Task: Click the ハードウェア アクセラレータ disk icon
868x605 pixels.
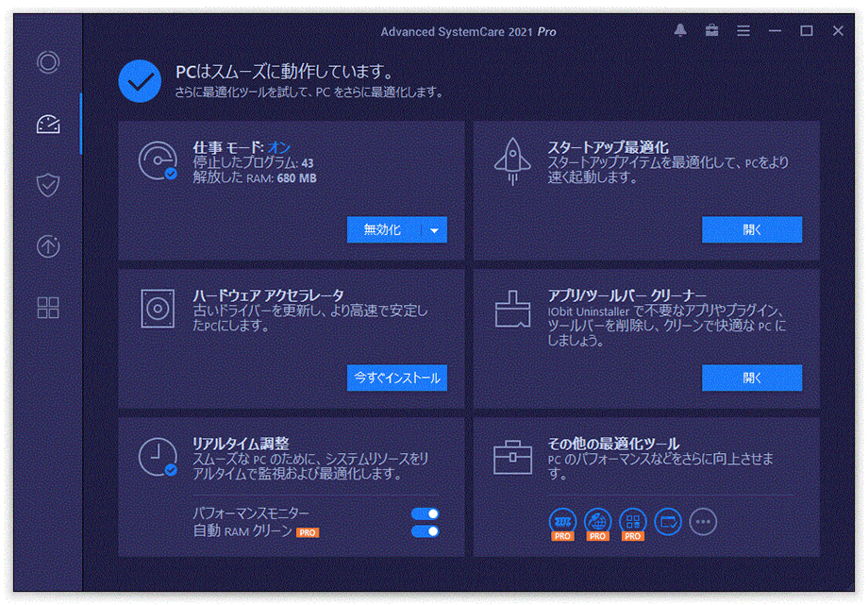Action: click(158, 309)
